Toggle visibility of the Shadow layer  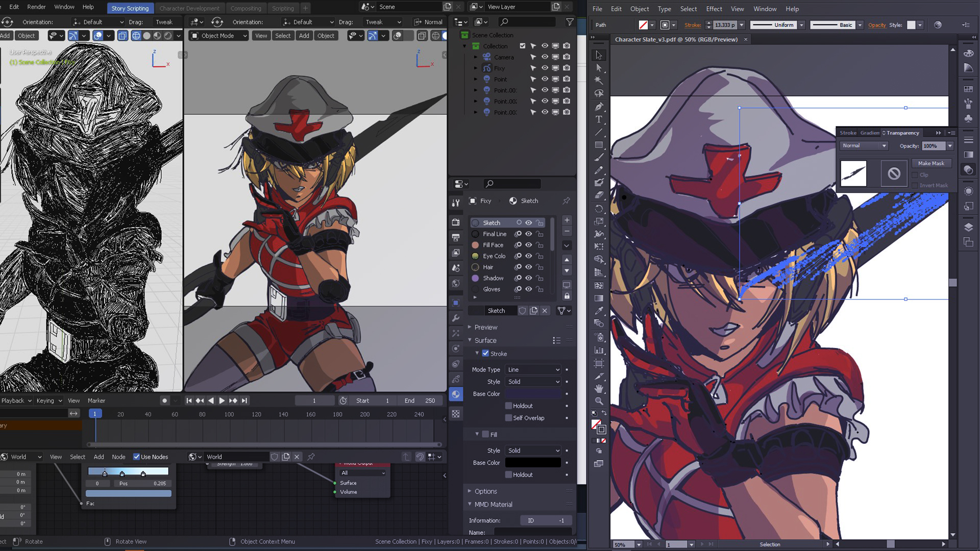click(x=528, y=278)
